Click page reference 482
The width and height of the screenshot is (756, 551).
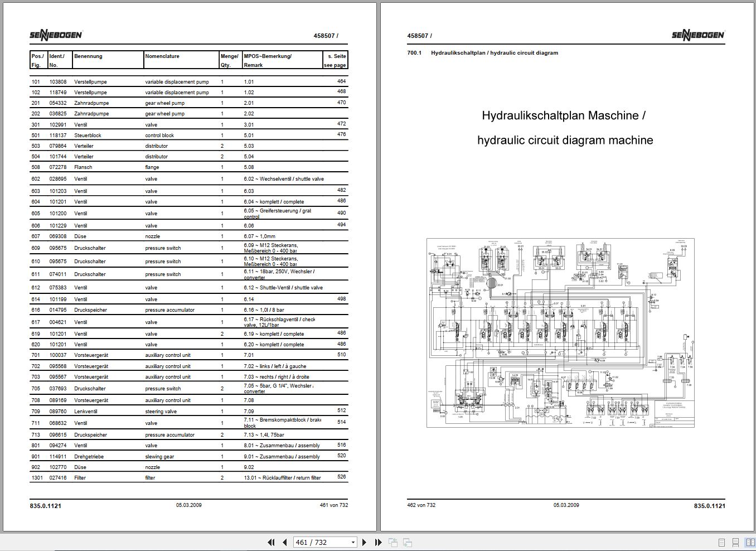pos(342,190)
